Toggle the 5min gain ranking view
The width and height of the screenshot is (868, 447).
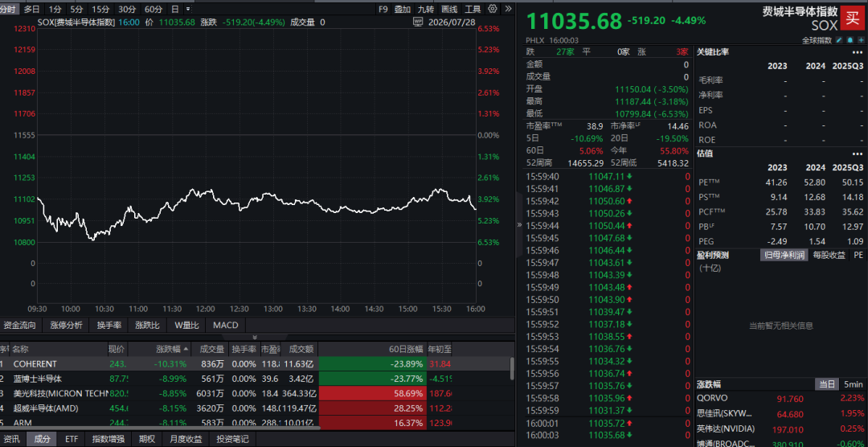(853, 383)
